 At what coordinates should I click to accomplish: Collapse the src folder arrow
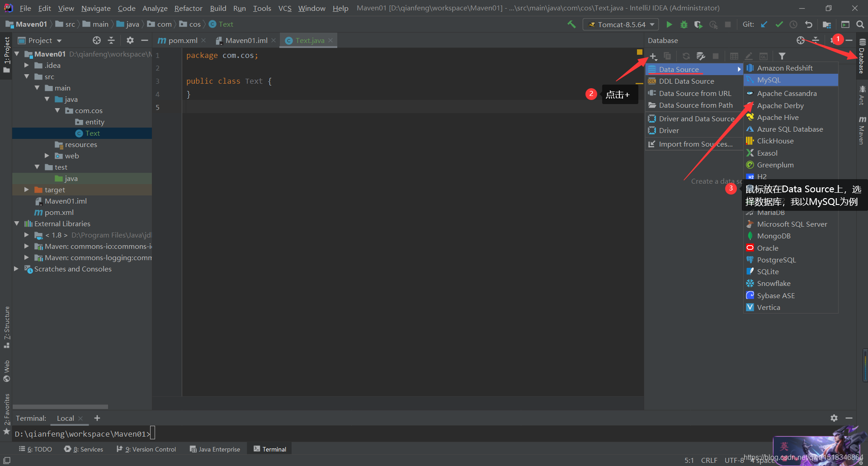pyautogui.click(x=27, y=76)
